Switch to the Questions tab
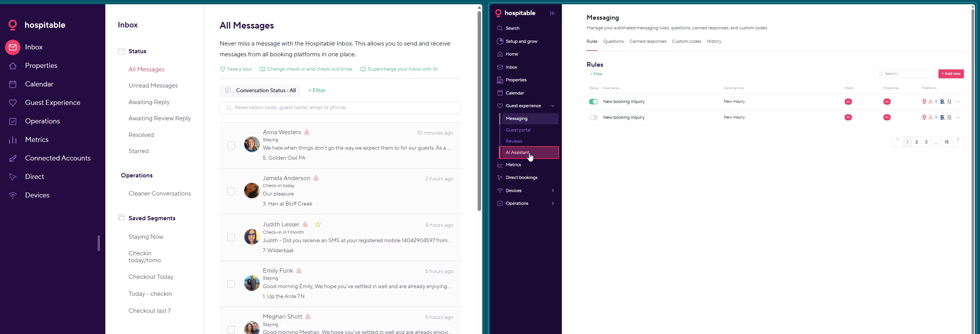The image size is (980, 334). [x=613, y=41]
